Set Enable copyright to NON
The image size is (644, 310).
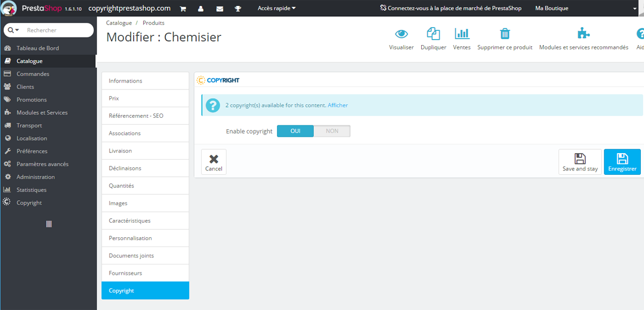pos(332,131)
